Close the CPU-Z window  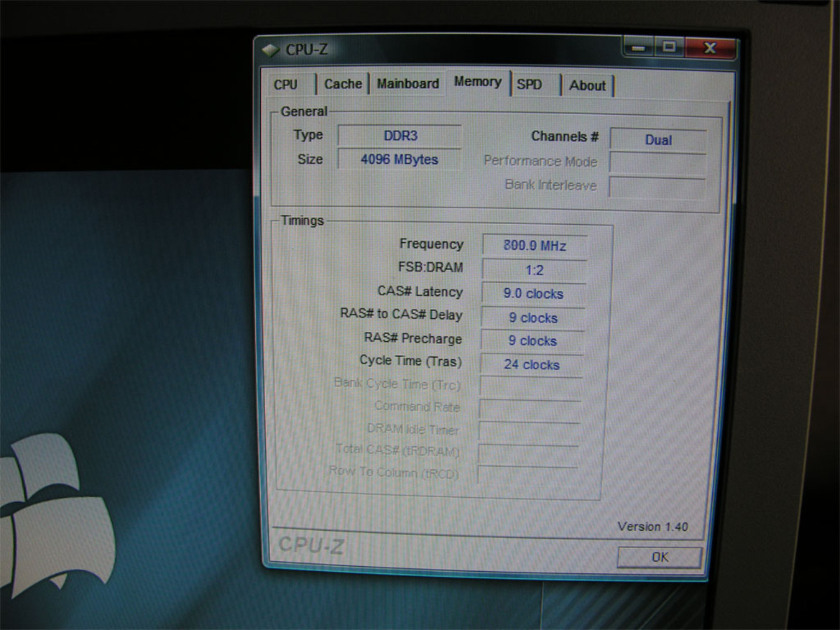click(x=711, y=48)
